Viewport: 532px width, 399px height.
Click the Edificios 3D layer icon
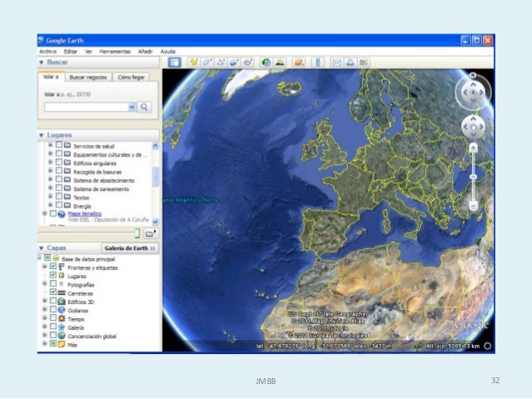tap(62, 302)
